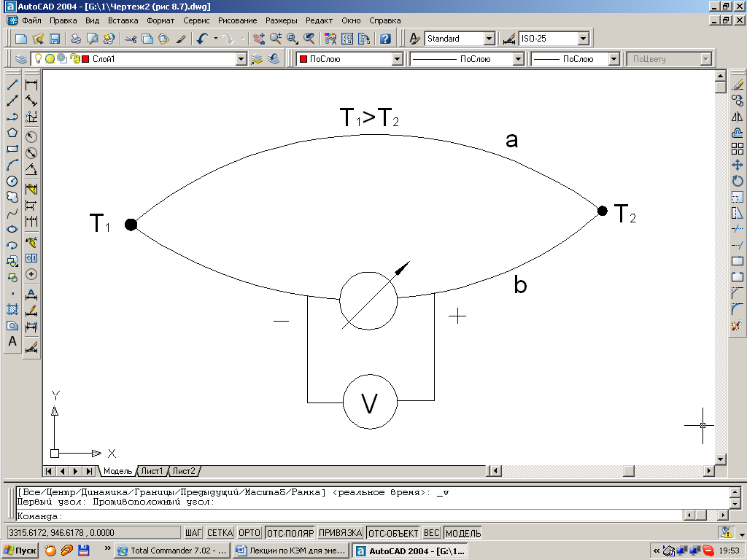This screenshot has width=747, height=560.
Task: Toggle СЕТКА grid display
Action: (220, 533)
